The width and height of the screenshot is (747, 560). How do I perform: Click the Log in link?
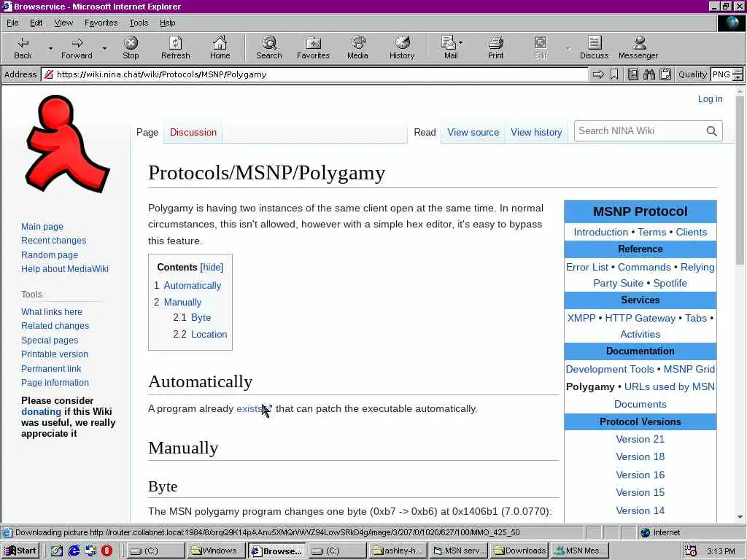pyautogui.click(x=710, y=99)
